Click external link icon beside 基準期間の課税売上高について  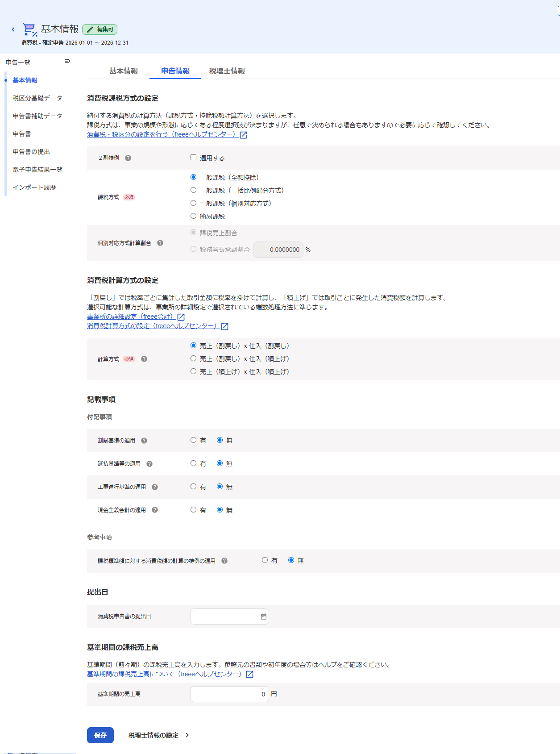[250, 674]
